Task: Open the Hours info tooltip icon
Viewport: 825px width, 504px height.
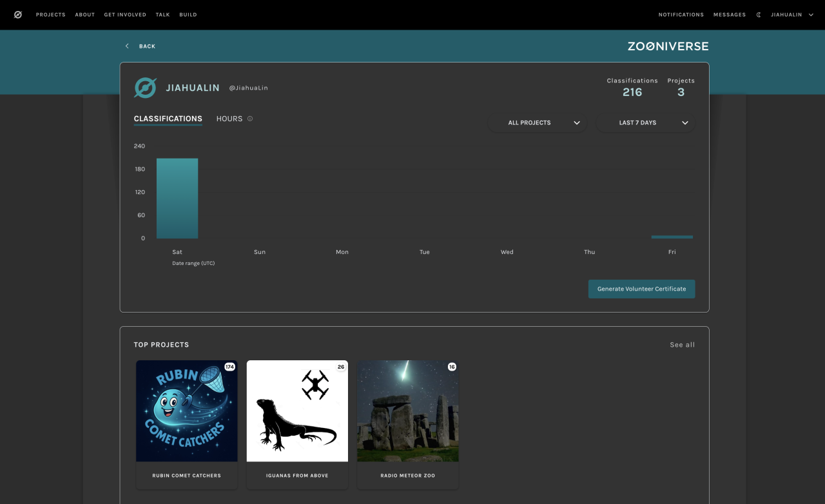Action: (250, 119)
